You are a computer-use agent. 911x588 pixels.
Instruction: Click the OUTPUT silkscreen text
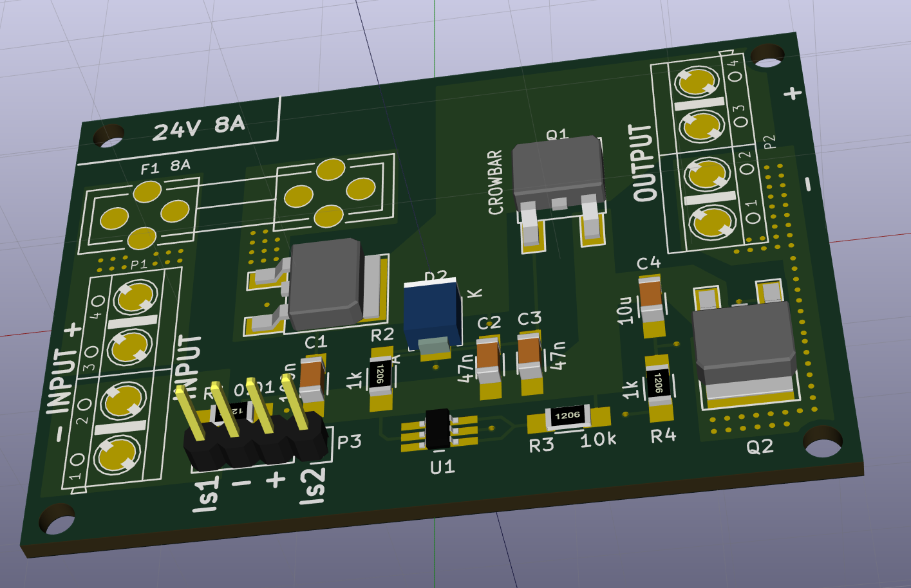tap(643, 163)
